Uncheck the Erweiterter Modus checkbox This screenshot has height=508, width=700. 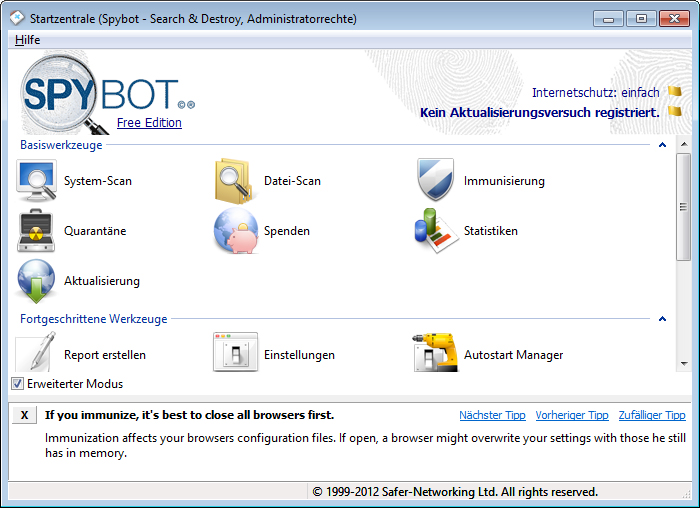tap(17, 383)
